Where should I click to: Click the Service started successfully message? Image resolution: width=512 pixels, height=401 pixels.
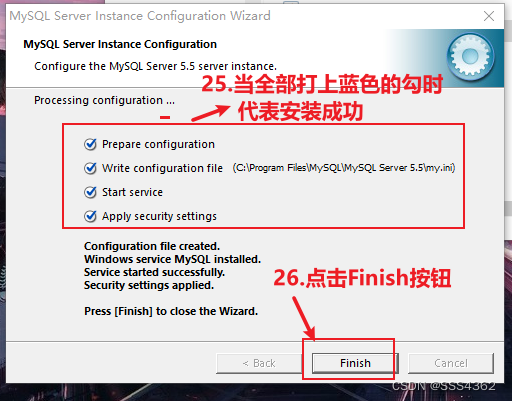pos(154,272)
